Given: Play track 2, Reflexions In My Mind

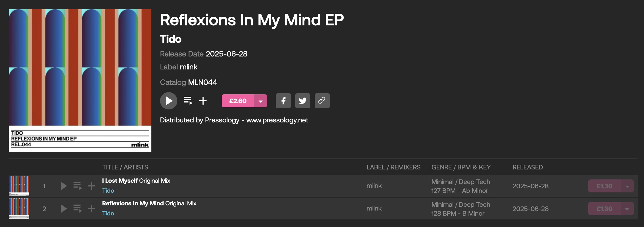Looking at the screenshot, I should pos(64,209).
